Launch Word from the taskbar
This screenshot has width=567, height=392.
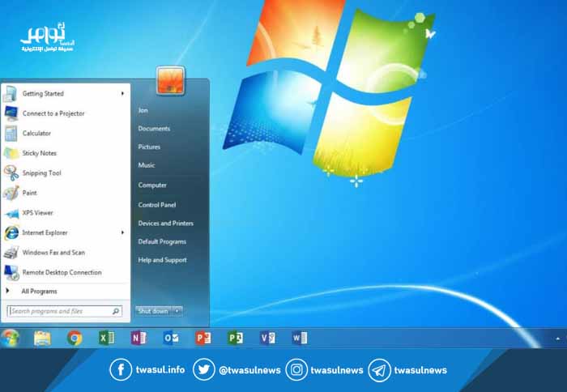300,338
